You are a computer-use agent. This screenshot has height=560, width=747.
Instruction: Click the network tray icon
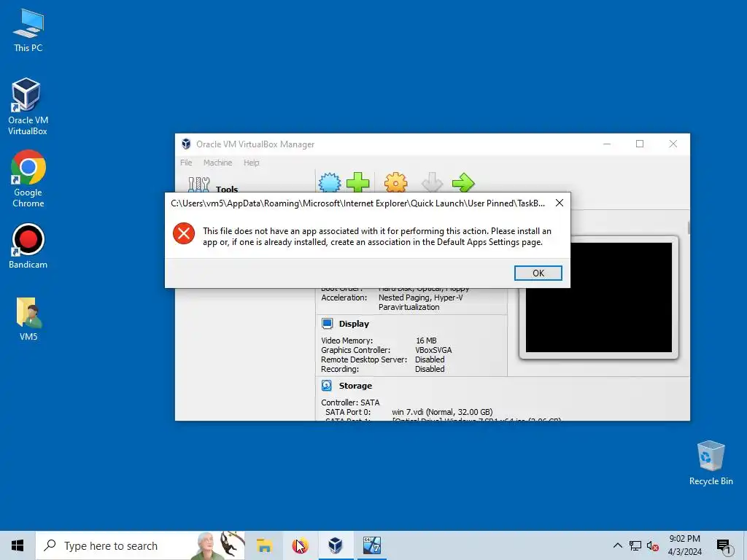click(x=635, y=545)
